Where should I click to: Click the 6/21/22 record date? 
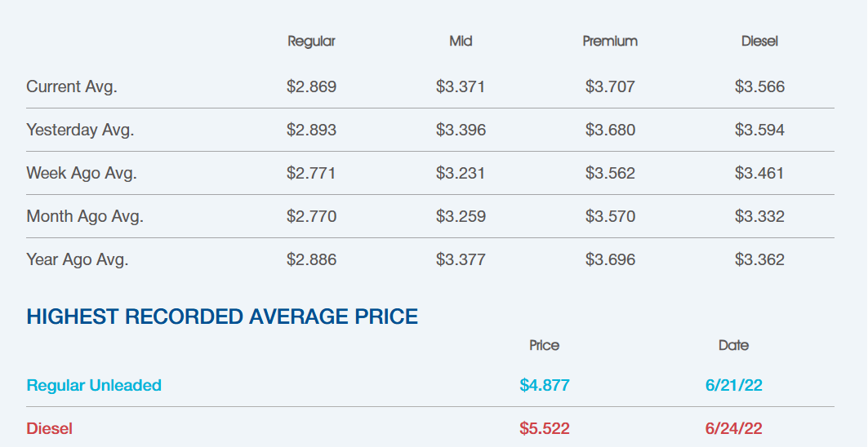734,385
